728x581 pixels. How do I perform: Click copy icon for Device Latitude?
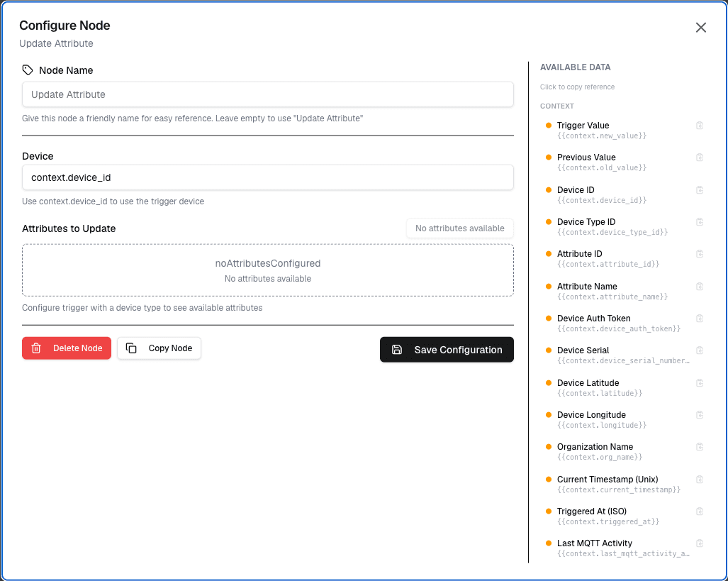click(x=700, y=383)
